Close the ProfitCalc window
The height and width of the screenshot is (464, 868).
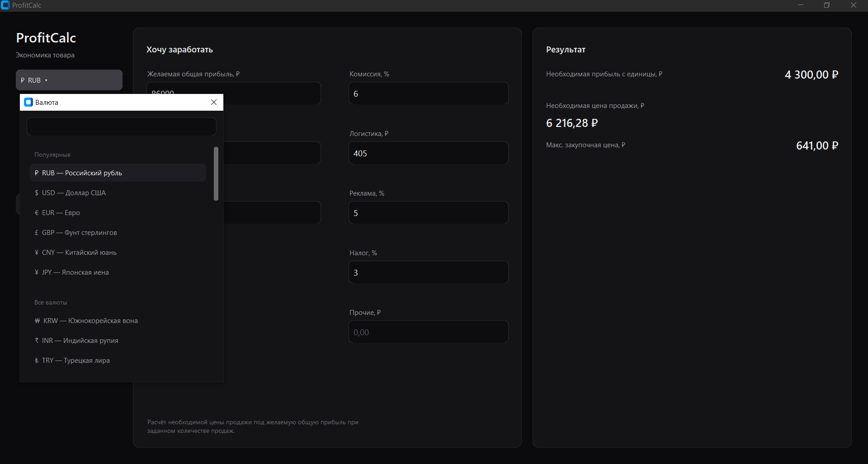854,5
